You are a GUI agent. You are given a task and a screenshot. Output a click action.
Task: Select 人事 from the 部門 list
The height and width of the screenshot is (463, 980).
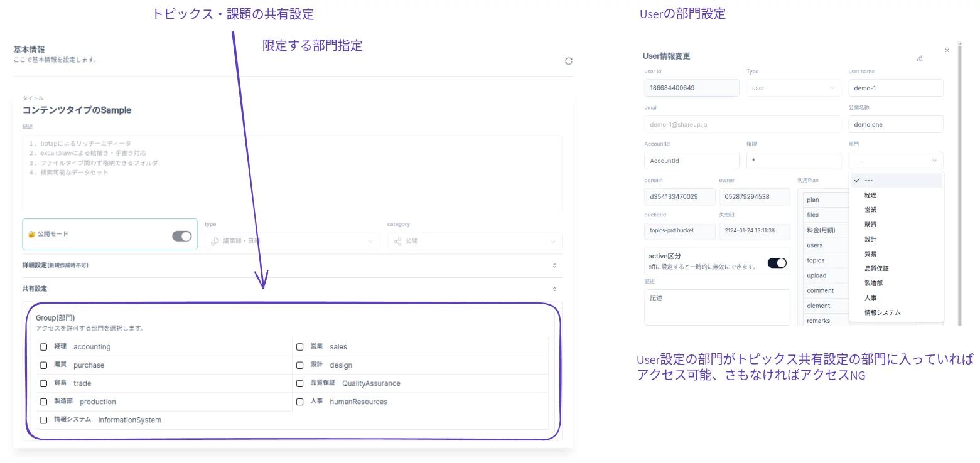pos(897,298)
